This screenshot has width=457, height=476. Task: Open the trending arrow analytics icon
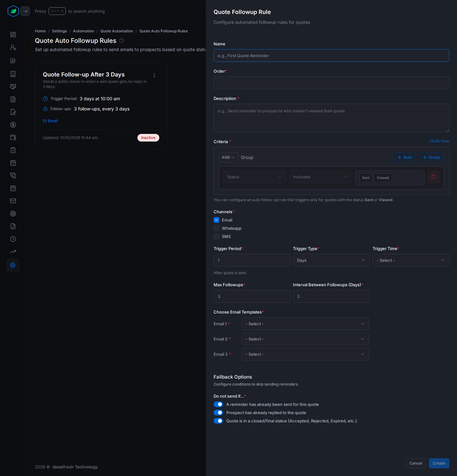click(x=13, y=252)
